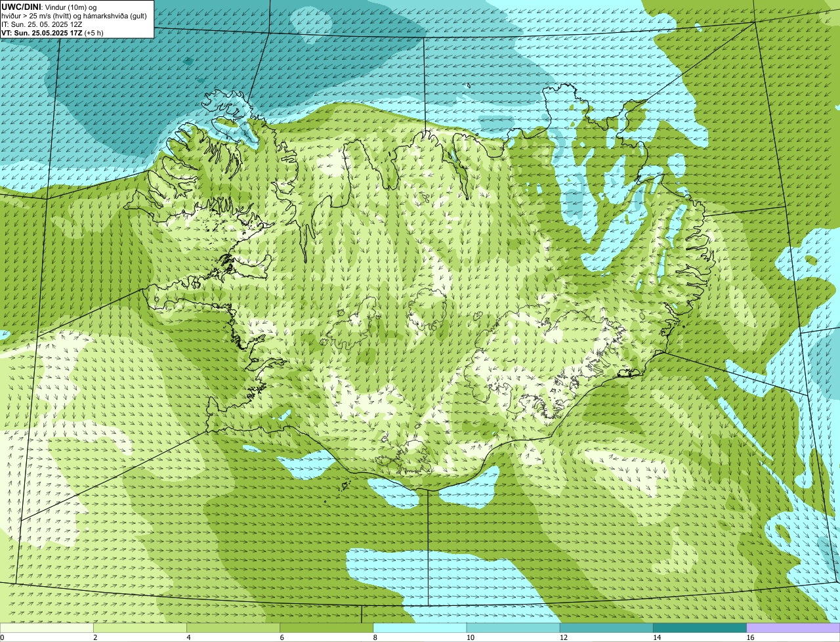Click the legend tick label '10'
This screenshot has height=642, width=840.
coord(470,637)
